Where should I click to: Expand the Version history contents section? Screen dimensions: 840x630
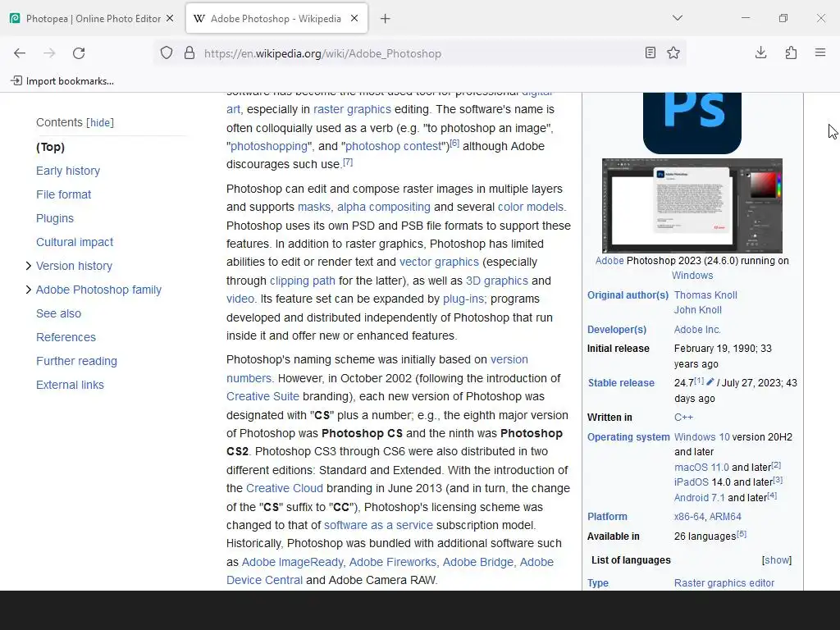coord(29,266)
